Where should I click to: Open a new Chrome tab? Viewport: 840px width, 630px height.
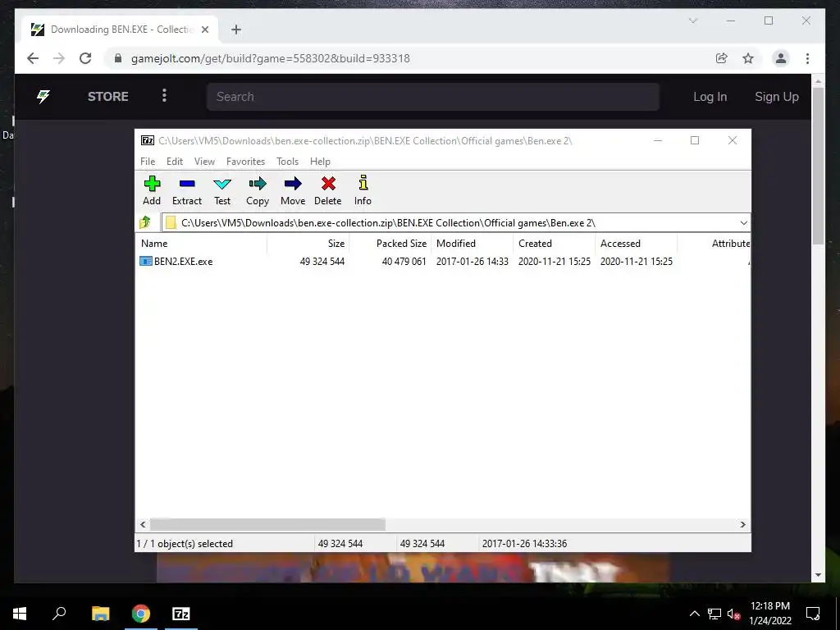(x=236, y=30)
